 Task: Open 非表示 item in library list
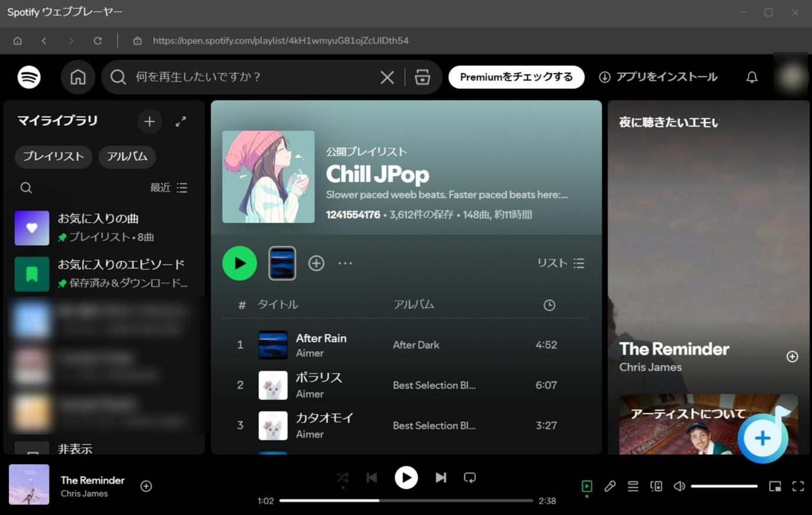pyautogui.click(x=104, y=448)
